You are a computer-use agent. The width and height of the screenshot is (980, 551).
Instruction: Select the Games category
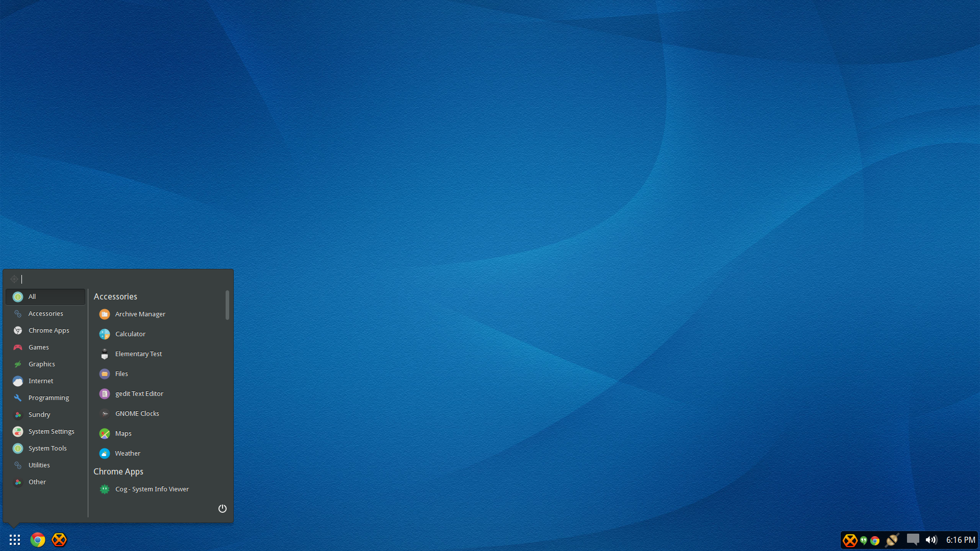(x=45, y=347)
